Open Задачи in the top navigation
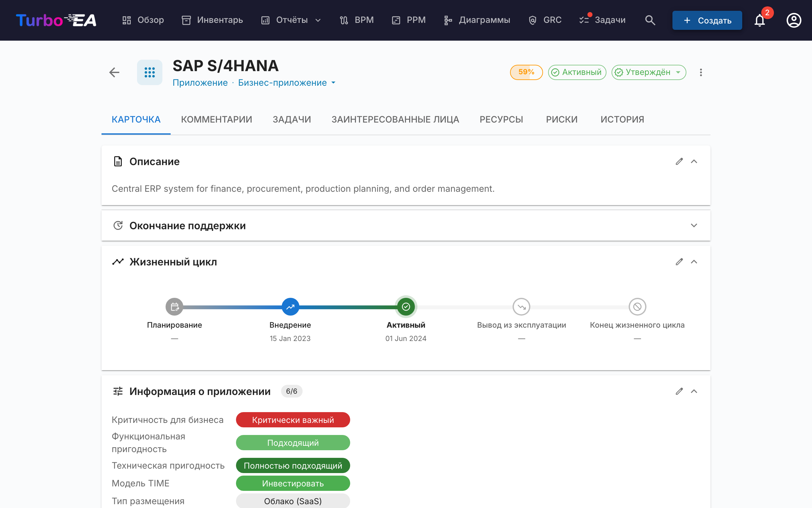 pyautogui.click(x=602, y=20)
